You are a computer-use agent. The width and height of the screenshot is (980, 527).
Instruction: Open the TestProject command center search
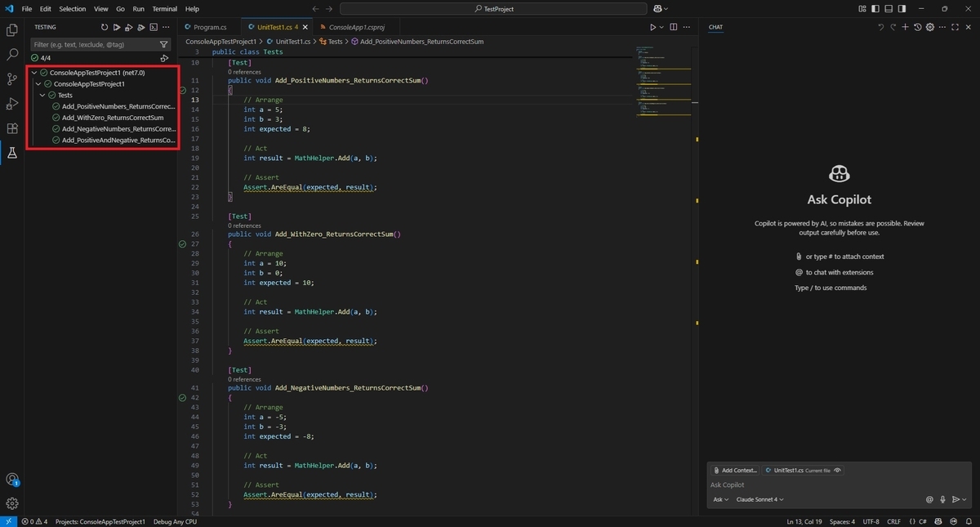click(x=494, y=9)
